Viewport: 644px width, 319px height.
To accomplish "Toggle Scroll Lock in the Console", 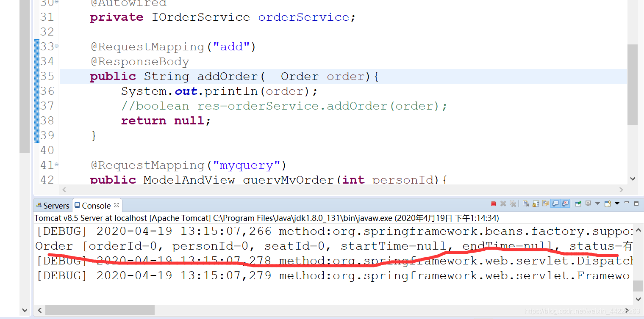I will coord(536,203).
